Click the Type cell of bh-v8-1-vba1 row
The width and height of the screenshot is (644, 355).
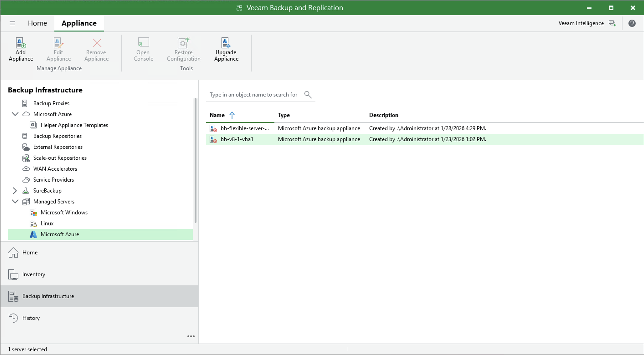319,139
